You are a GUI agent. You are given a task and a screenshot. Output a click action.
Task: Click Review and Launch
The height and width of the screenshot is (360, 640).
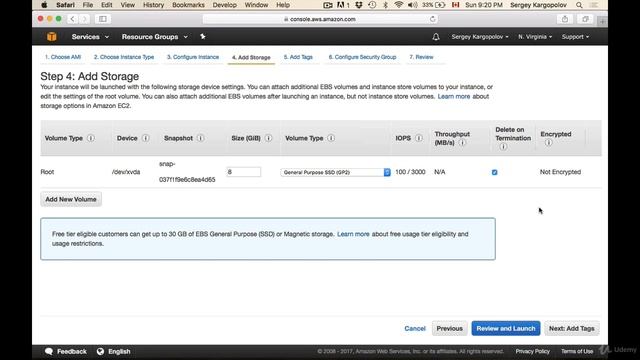[x=506, y=329]
